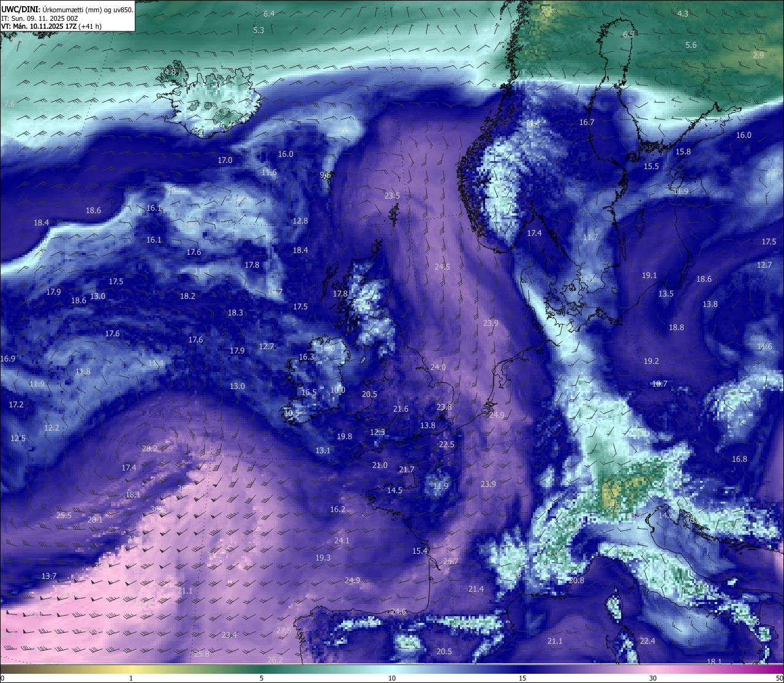Click the 18.2 value in the Atlantic
The width and height of the screenshot is (784, 683).
pyautogui.click(x=187, y=296)
